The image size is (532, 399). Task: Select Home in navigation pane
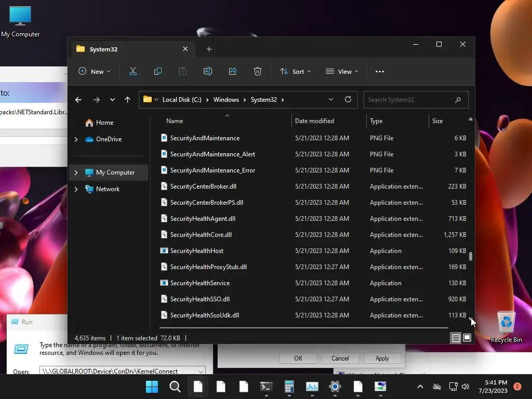(x=104, y=123)
